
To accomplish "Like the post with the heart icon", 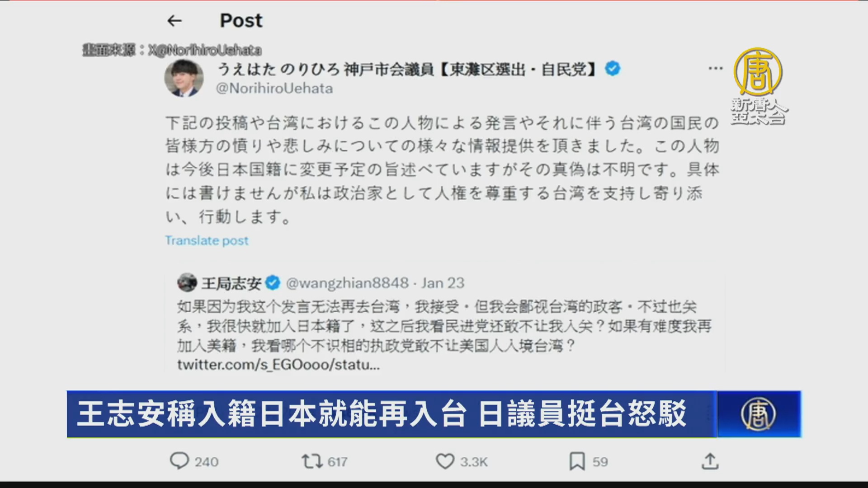I will (445, 461).
